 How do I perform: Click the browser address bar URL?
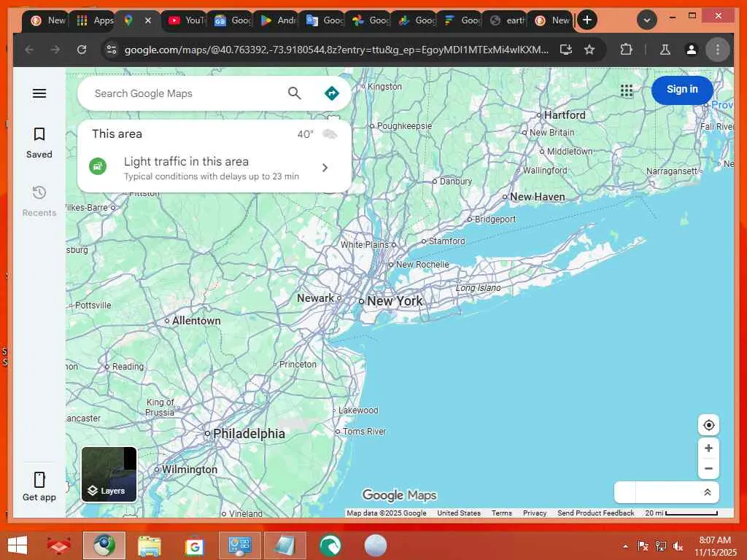pos(336,50)
